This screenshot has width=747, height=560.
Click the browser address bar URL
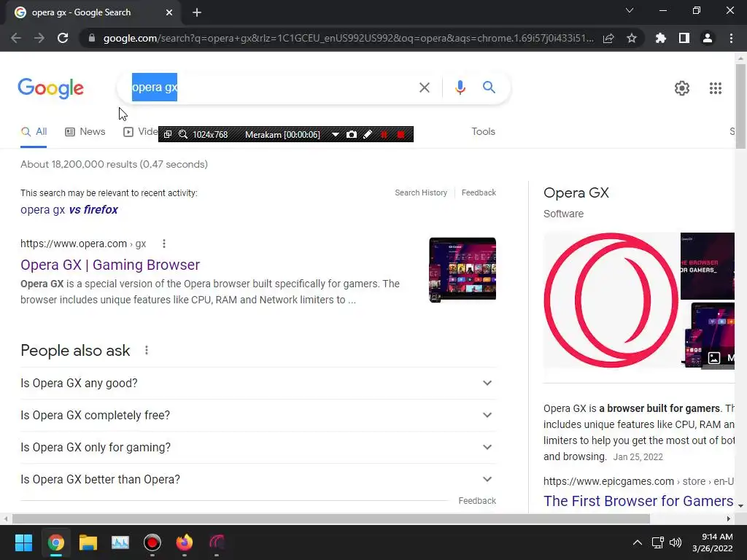[x=348, y=38]
